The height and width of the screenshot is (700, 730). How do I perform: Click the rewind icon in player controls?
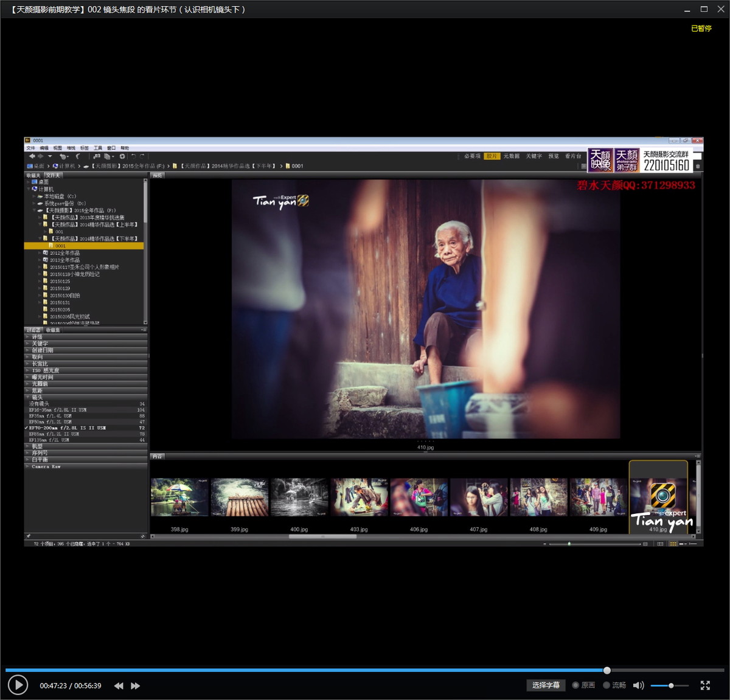click(x=119, y=686)
